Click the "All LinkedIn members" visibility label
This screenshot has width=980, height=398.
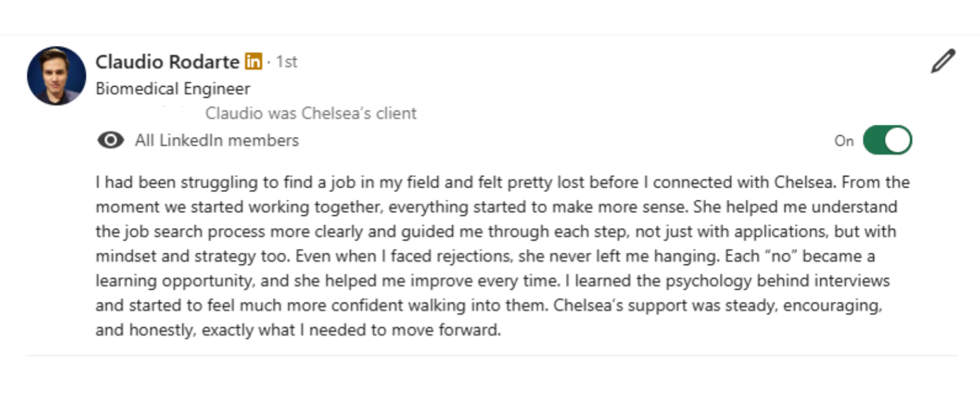click(x=217, y=140)
